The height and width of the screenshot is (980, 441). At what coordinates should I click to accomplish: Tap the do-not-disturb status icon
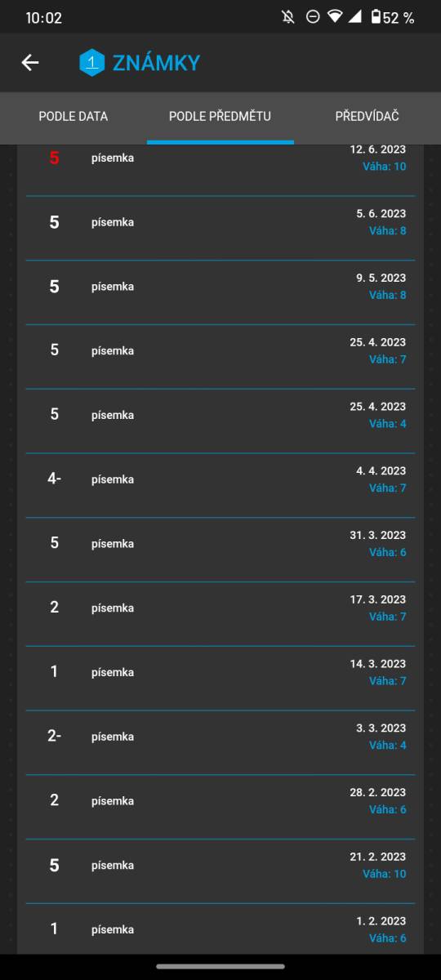pos(312,17)
